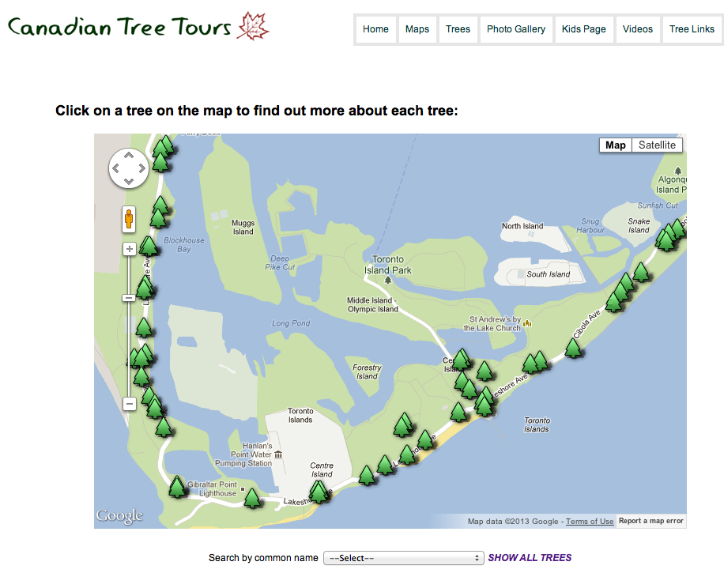Viewport: 724px width, 588px height.
Task: Click the 'Long Pond' map label
Action: coord(291,323)
